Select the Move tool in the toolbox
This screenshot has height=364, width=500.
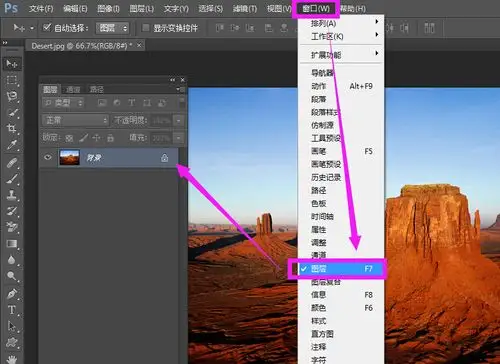pos(12,63)
